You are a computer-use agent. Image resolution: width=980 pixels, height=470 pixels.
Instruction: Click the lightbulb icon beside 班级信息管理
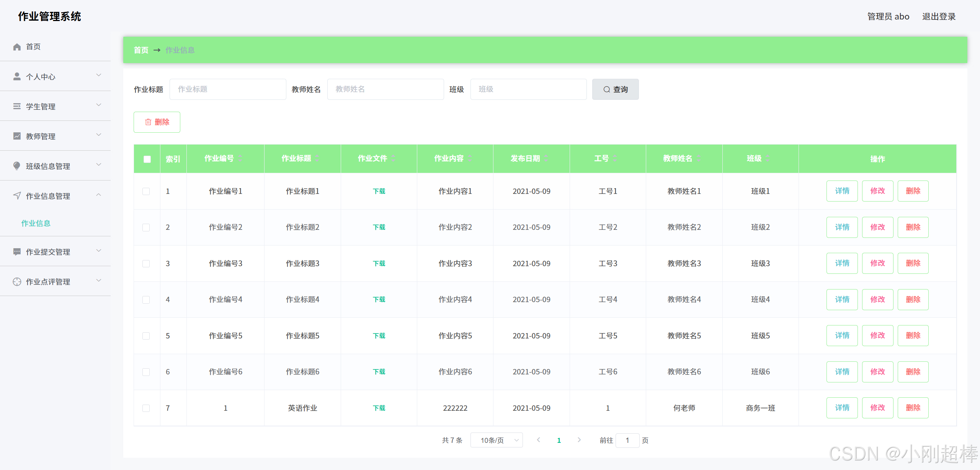(17, 166)
